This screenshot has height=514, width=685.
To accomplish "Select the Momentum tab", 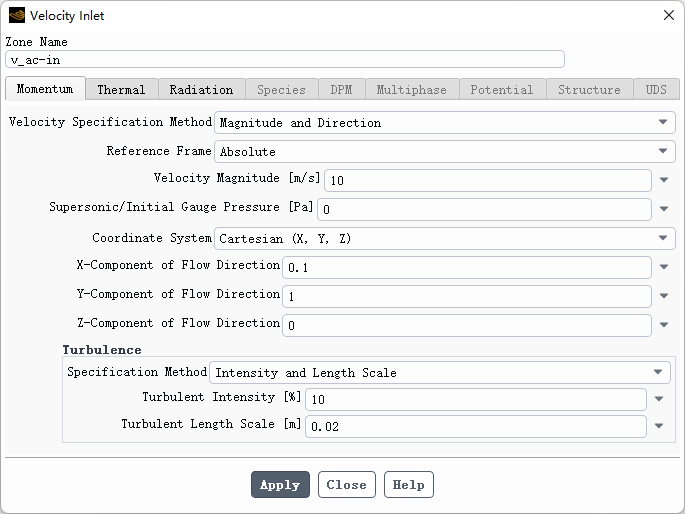I will click(45, 89).
